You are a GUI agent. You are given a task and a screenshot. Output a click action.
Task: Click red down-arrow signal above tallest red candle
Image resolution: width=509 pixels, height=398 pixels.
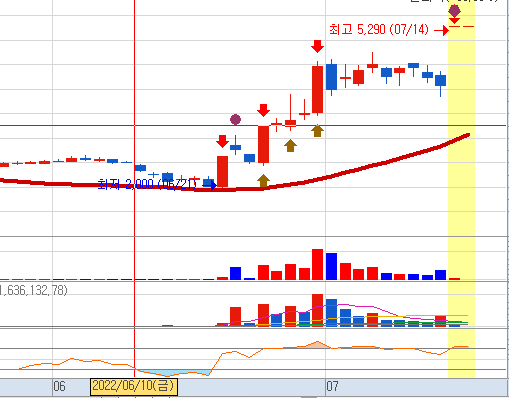pos(317,46)
